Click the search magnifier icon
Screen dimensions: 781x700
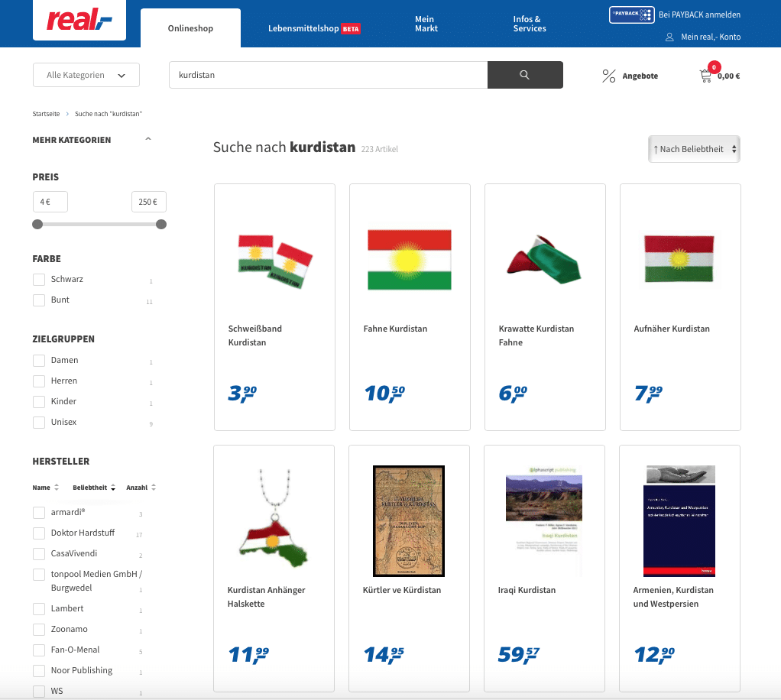tap(524, 75)
